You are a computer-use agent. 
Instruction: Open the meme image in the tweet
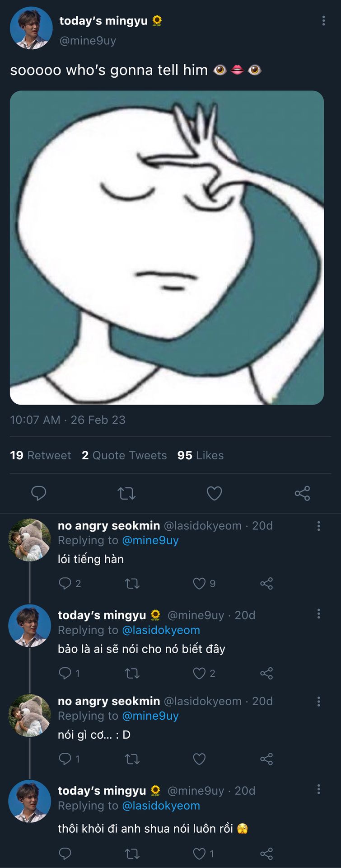(167, 247)
